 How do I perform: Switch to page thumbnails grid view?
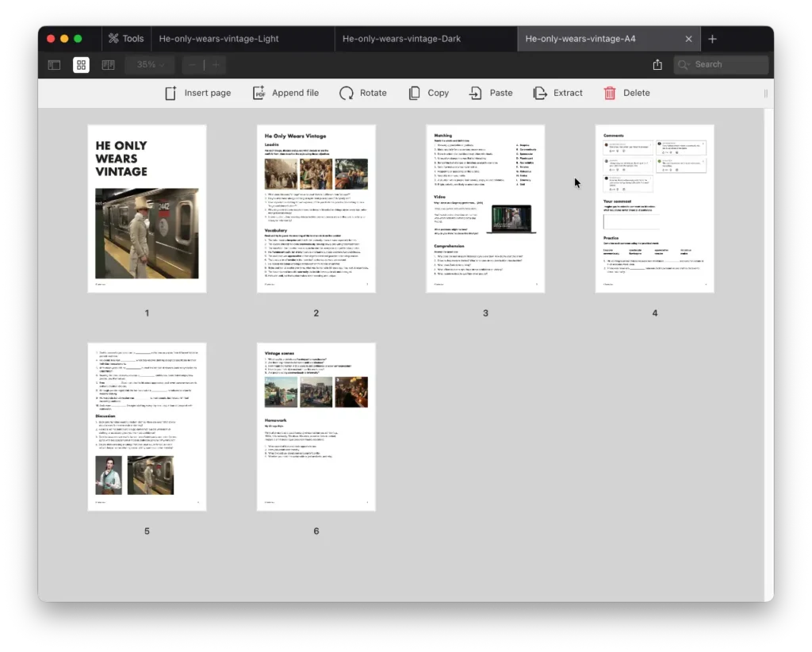(81, 65)
